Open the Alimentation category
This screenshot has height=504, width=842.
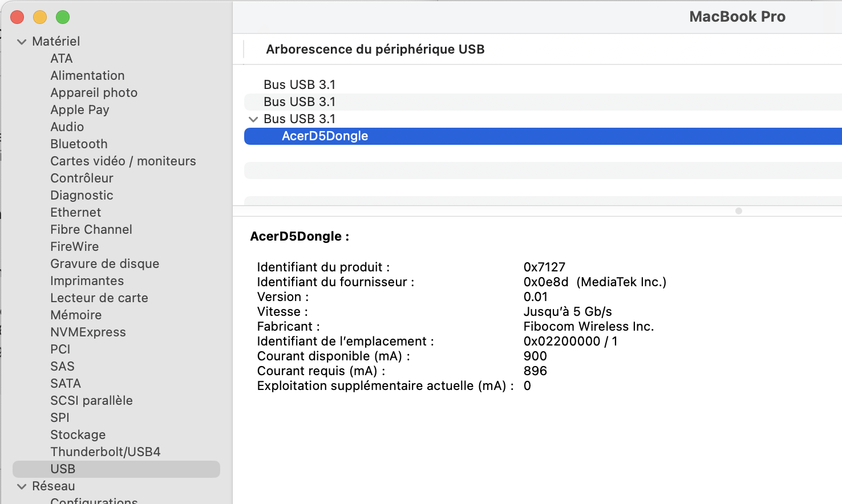(87, 76)
